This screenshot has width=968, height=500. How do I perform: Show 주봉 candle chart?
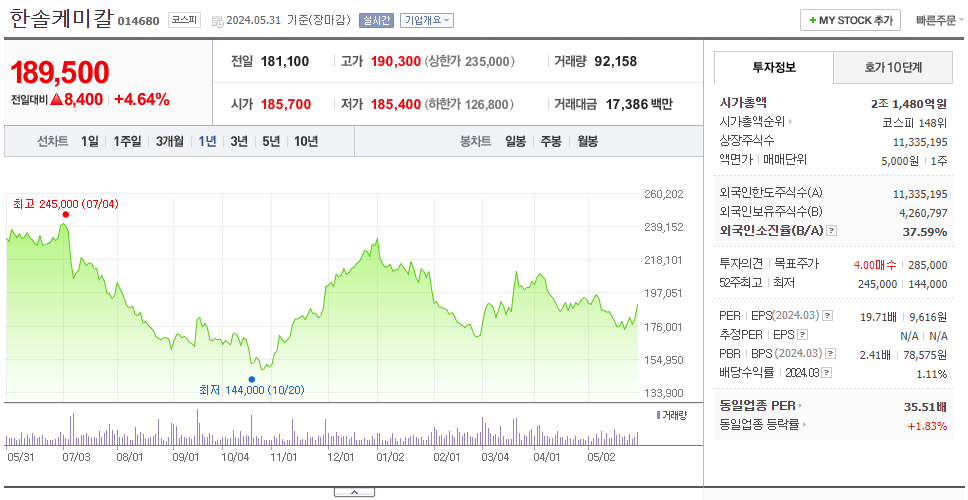click(x=551, y=141)
